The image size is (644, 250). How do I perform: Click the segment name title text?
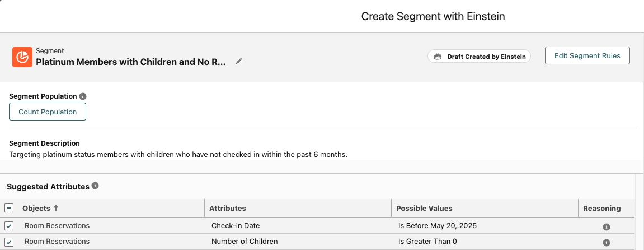(130, 62)
